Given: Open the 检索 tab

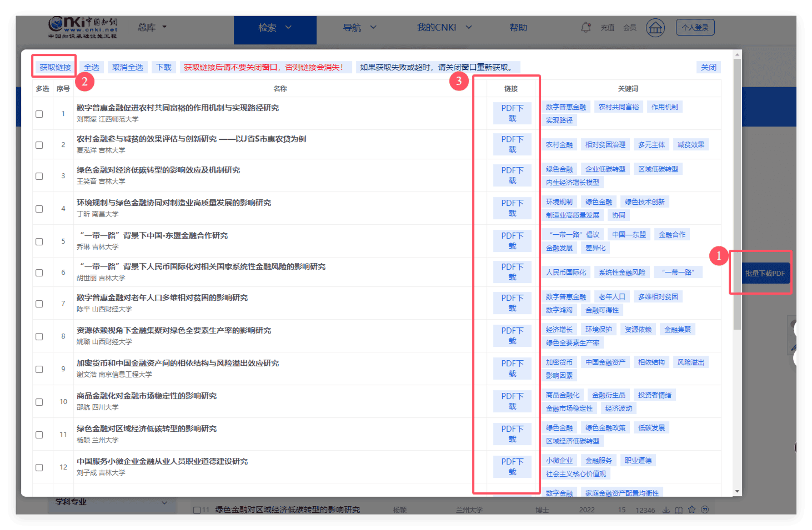Looking at the screenshot, I should coord(275,28).
